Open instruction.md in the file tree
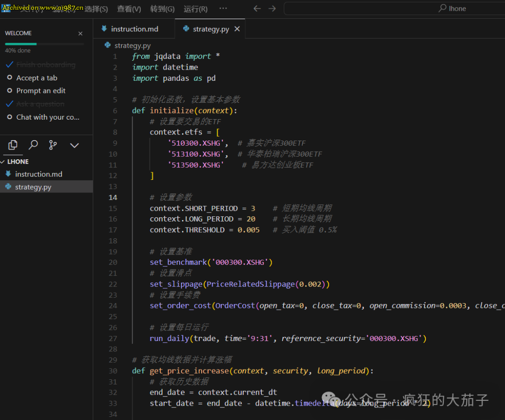505x420 pixels. click(x=38, y=174)
